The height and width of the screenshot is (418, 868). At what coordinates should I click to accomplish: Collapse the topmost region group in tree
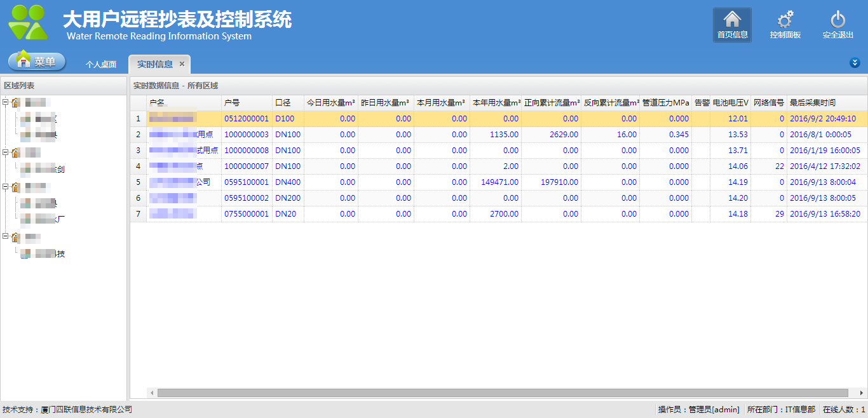point(6,102)
